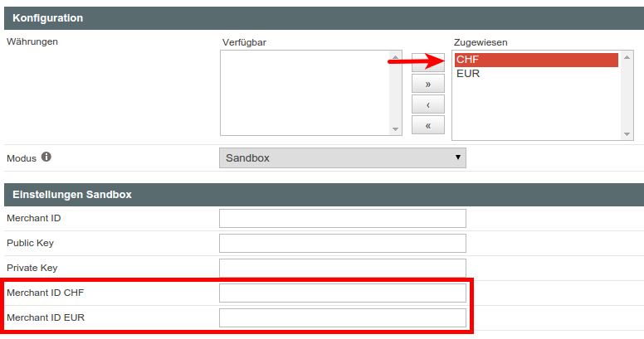Click inside the empty Verfügbar list box
Screen dimensions: 644x339
point(305,92)
